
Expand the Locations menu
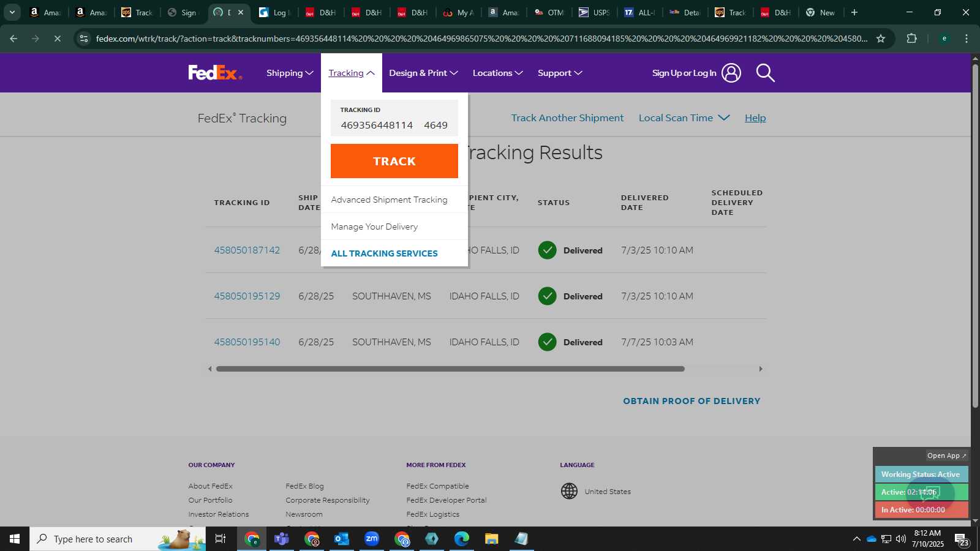click(497, 73)
